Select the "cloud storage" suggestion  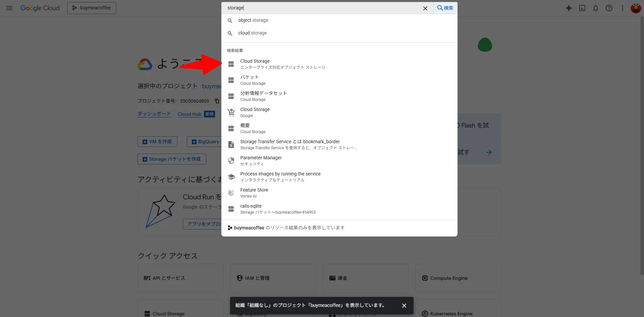point(253,33)
